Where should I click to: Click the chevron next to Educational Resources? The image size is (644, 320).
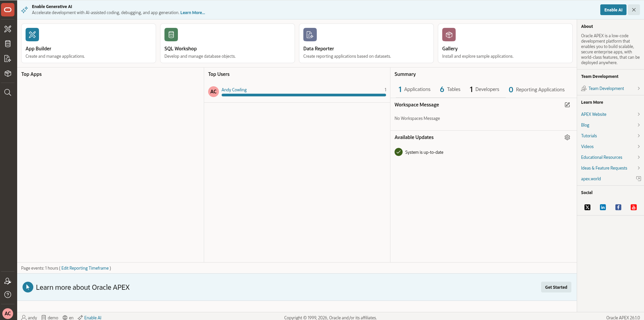639,157
